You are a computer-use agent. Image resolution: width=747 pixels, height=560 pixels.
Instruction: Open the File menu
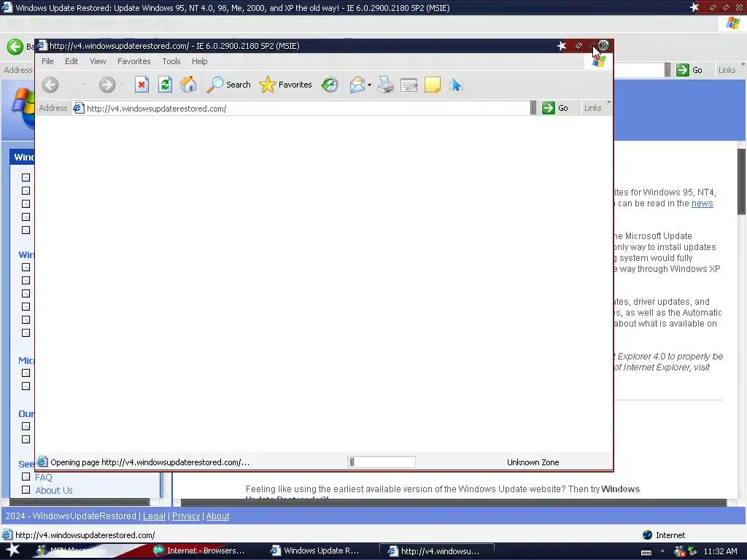pos(47,61)
